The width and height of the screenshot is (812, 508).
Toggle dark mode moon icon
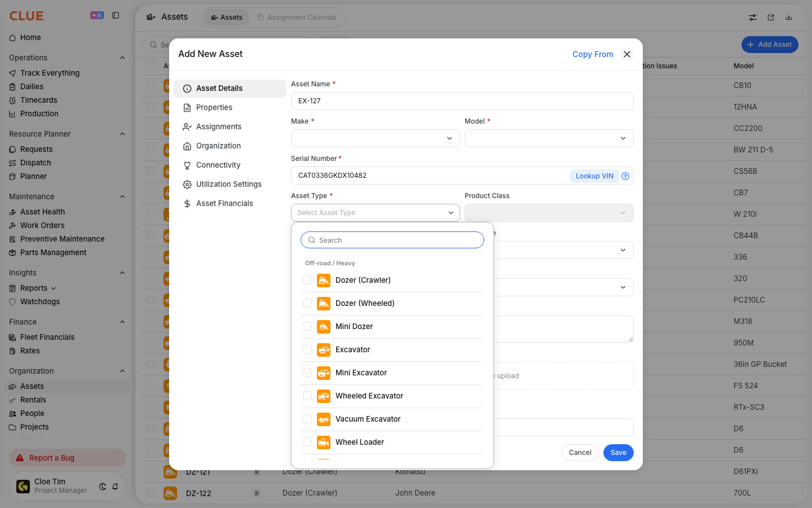pyautogui.click(x=103, y=487)
